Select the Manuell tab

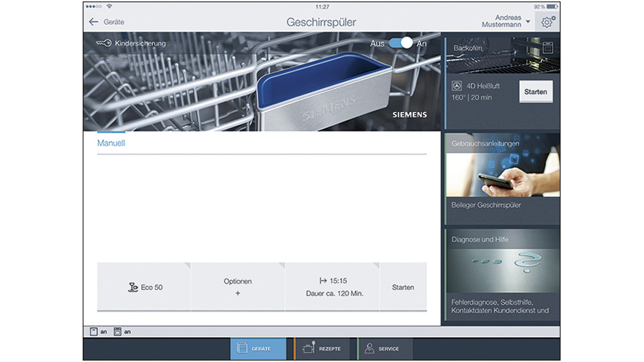[x=111, y=143]
